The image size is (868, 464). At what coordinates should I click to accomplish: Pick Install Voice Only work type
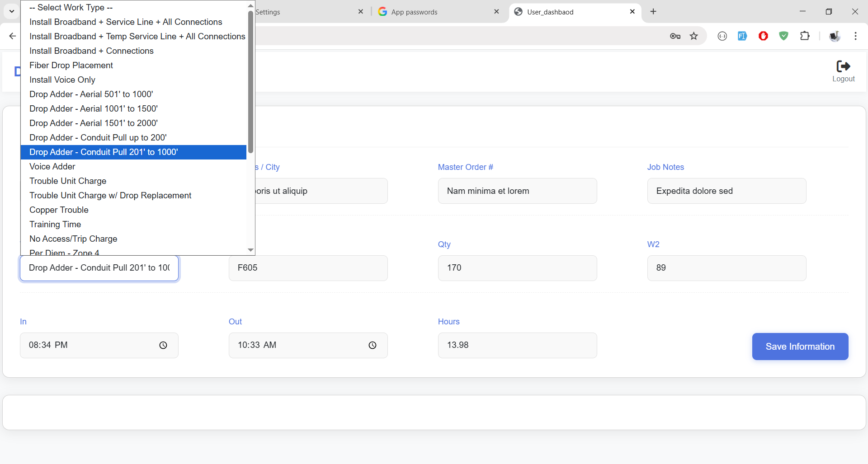(62, 80)
